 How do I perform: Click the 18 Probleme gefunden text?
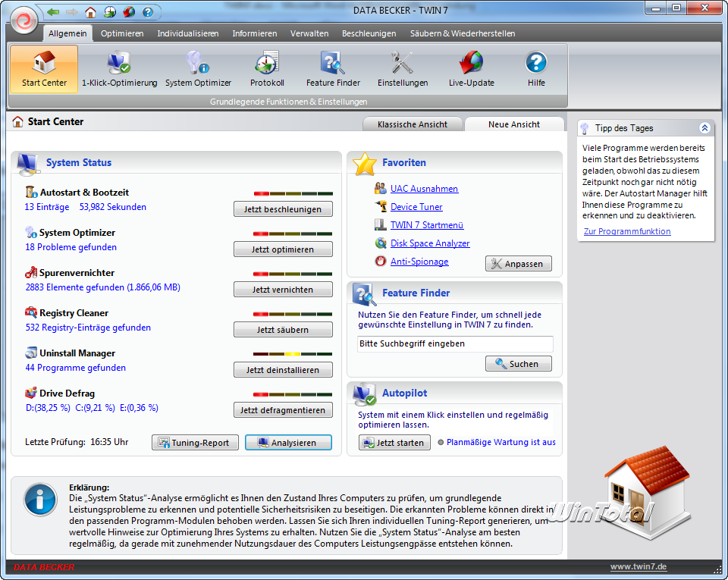coord(71,247)
